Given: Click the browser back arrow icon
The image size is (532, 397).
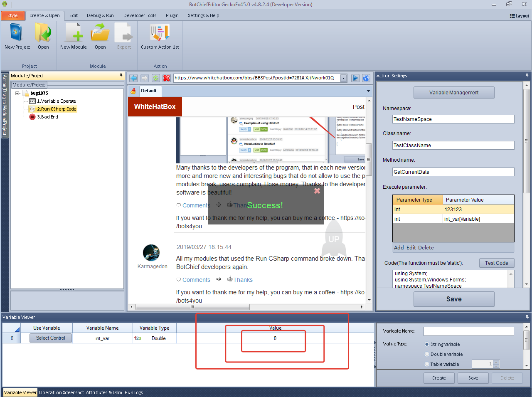Looking at the screenshot, I should click(133, 78).
